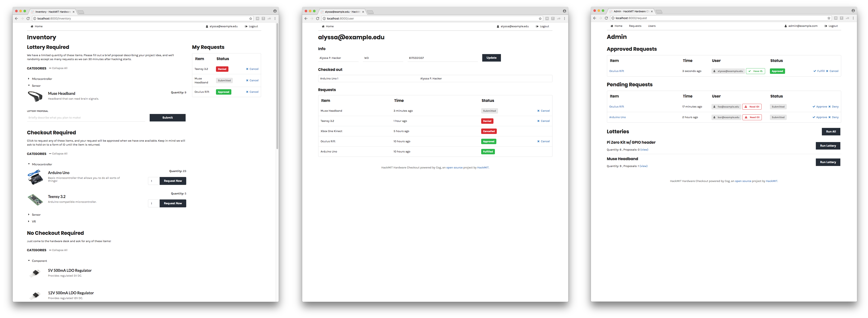
Task: Click the Muse Headband product image
Action: pyautogui.click(x=35, y=97)
